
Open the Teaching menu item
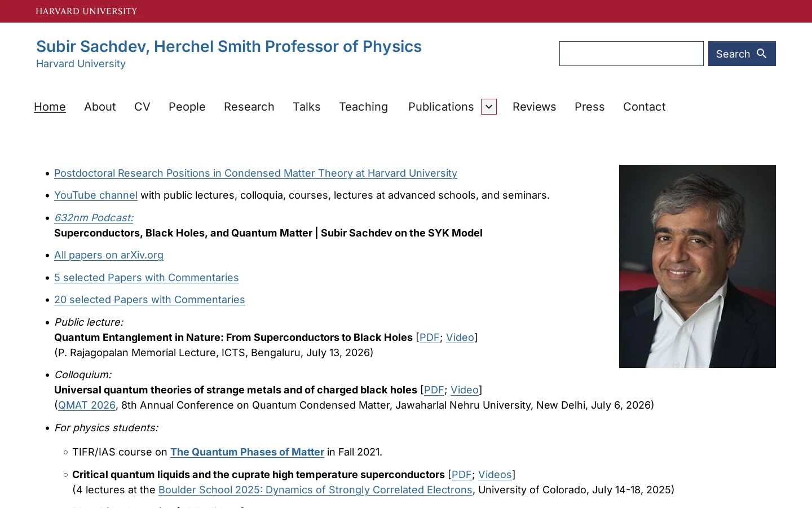(x=363, y=107)
